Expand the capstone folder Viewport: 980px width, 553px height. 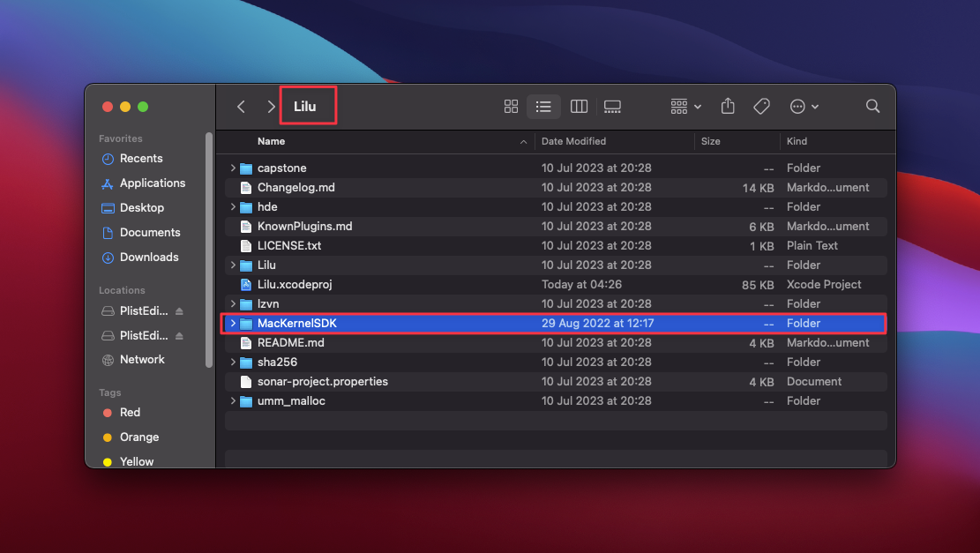[233, 168]
